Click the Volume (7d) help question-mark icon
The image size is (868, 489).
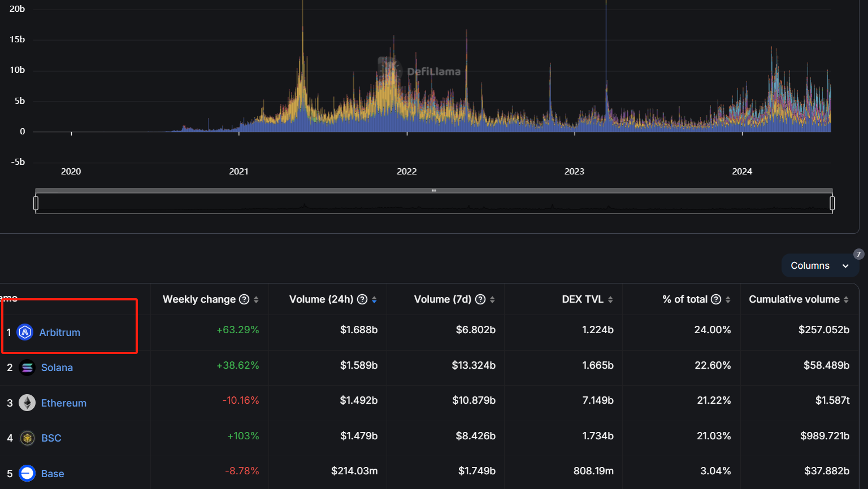coord(480,299)
